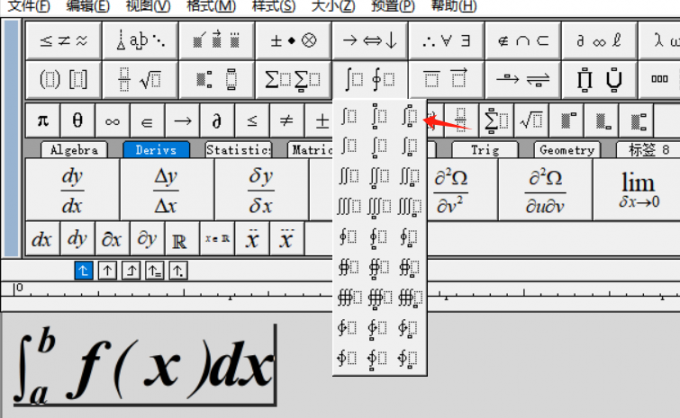The image size is (680, 418).
Task: Open relational symbols palette (≤ ≠ ≈)
Action: click(x=64, y=40)
